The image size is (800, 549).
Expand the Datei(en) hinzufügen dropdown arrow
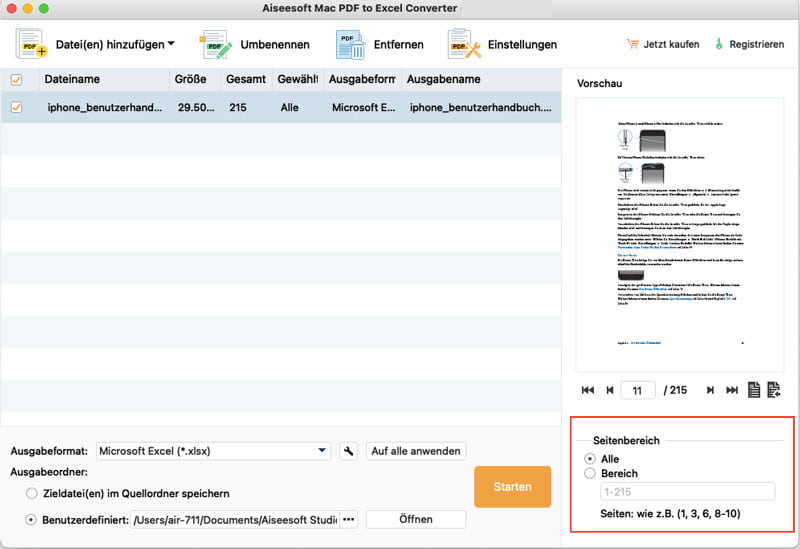point(171,44)
